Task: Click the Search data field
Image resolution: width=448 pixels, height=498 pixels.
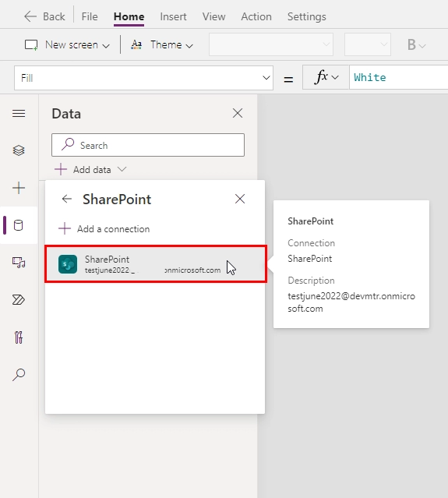Action: [148, 145]
